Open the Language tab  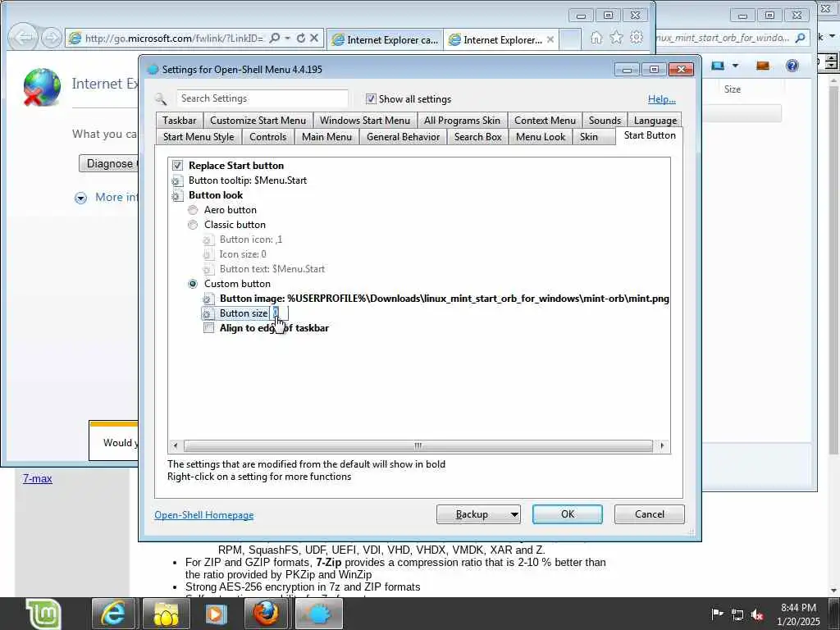point(655,121)
